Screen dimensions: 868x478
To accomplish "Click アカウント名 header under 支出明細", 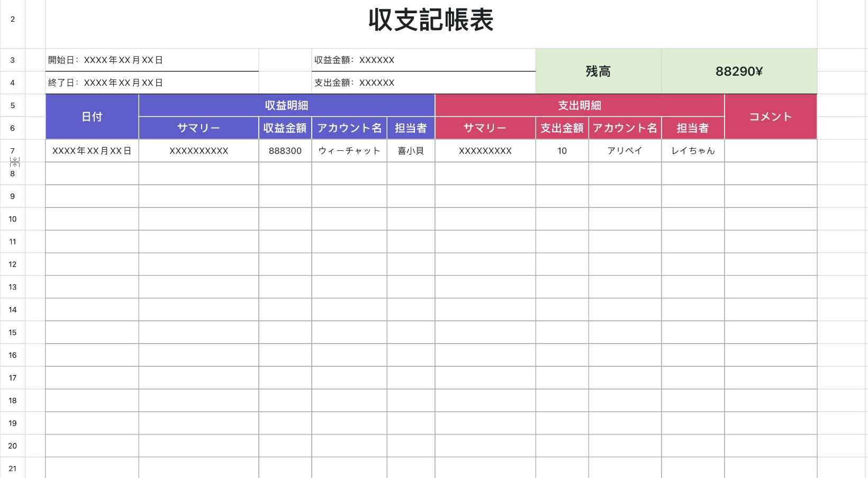I will (x=625, y=128).
